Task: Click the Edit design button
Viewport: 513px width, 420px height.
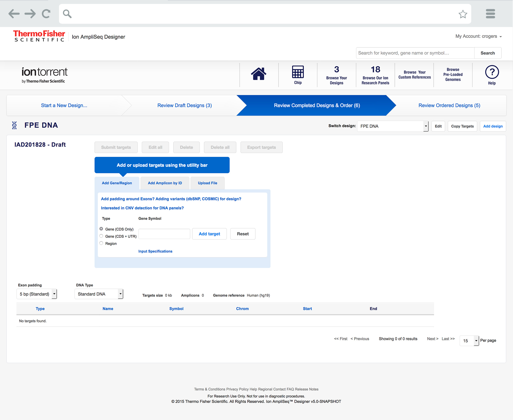Action: [x=438, y=126]
